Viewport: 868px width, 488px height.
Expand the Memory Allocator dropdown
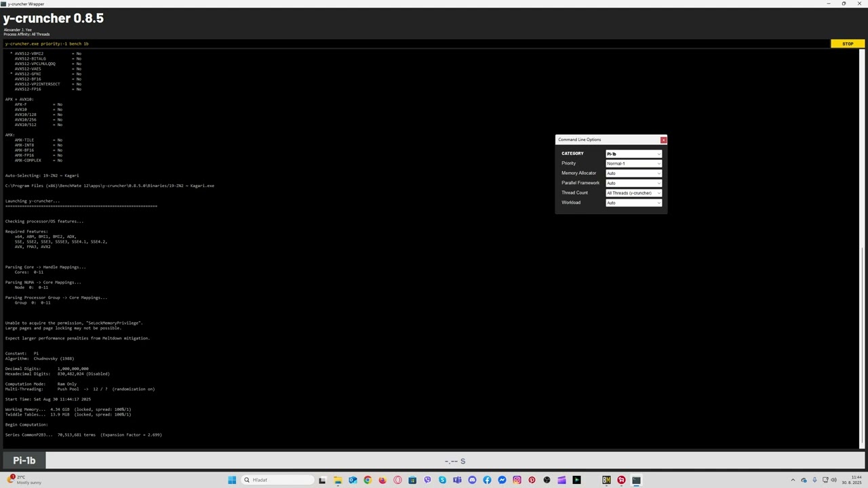[633, 174]
